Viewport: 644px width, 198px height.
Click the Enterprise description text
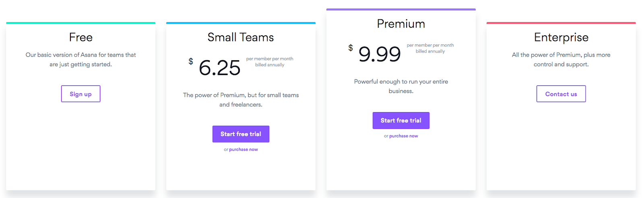click(561, 59)
